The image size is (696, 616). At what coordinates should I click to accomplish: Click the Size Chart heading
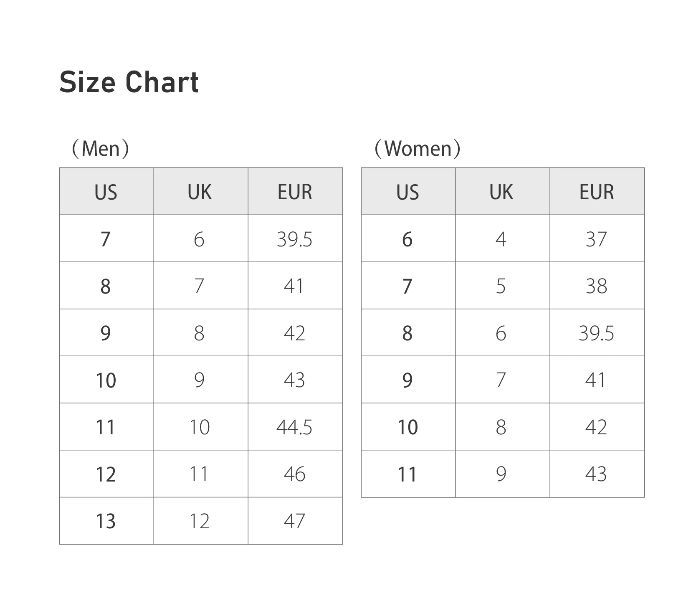point(129,82)
